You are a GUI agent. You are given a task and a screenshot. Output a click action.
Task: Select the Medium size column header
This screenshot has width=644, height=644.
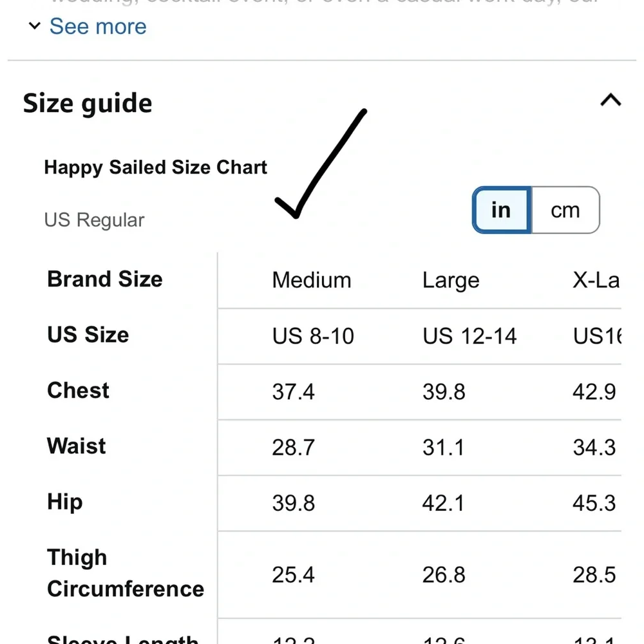pos(312,280)
